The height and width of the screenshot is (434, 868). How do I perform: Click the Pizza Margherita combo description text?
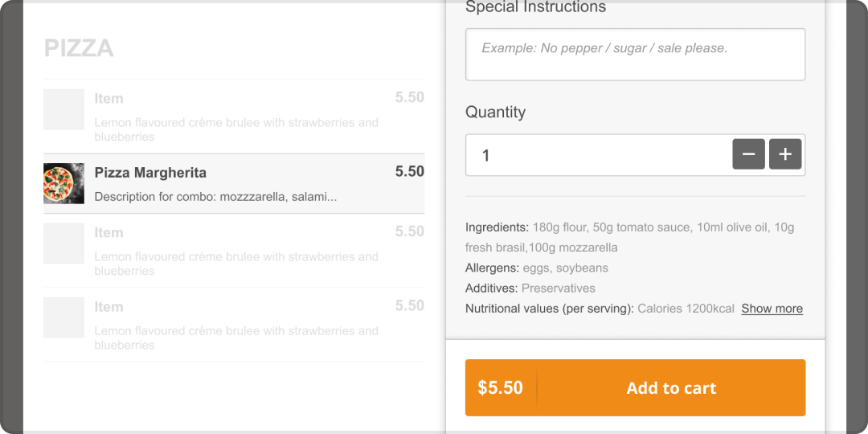point(215,197)
